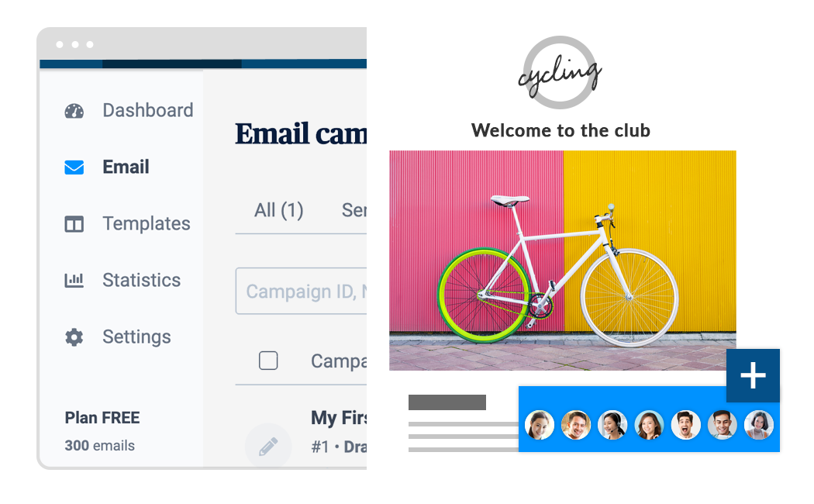Image resolution: width=814 pixels, height=504 pixels.
Task: Click the My First campaign title
Action: [x=339, y=418]
